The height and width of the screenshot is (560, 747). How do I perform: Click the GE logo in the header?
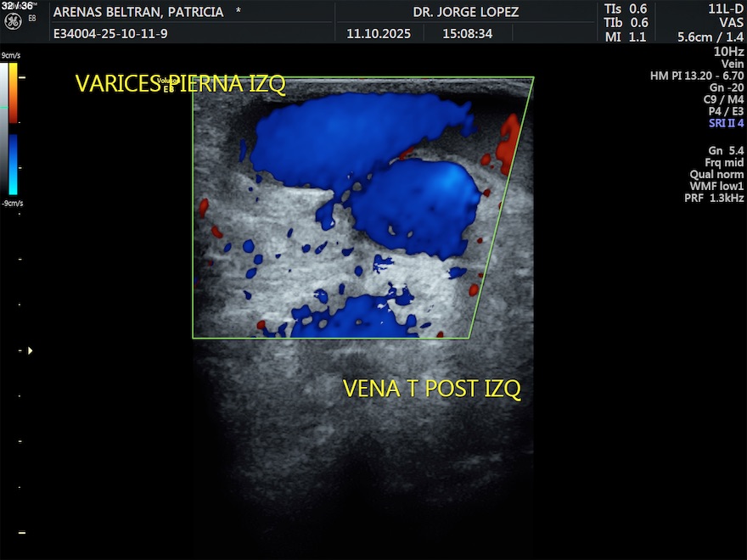(x=13, y=20)
